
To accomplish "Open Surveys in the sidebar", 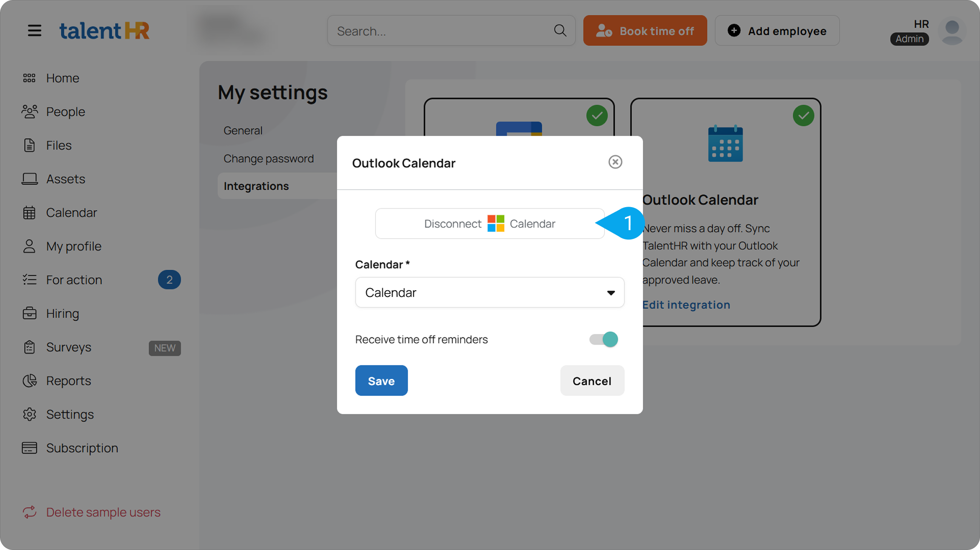I will point(69,347).
